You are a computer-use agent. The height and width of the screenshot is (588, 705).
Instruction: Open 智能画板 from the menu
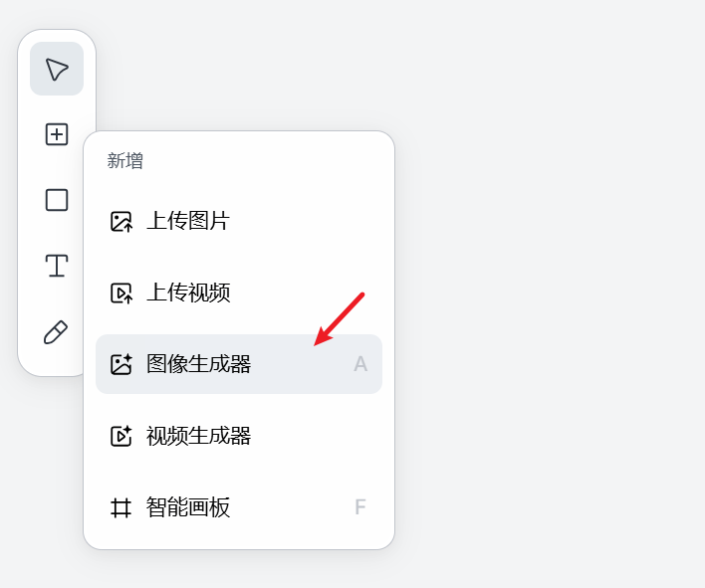(188, 507)
